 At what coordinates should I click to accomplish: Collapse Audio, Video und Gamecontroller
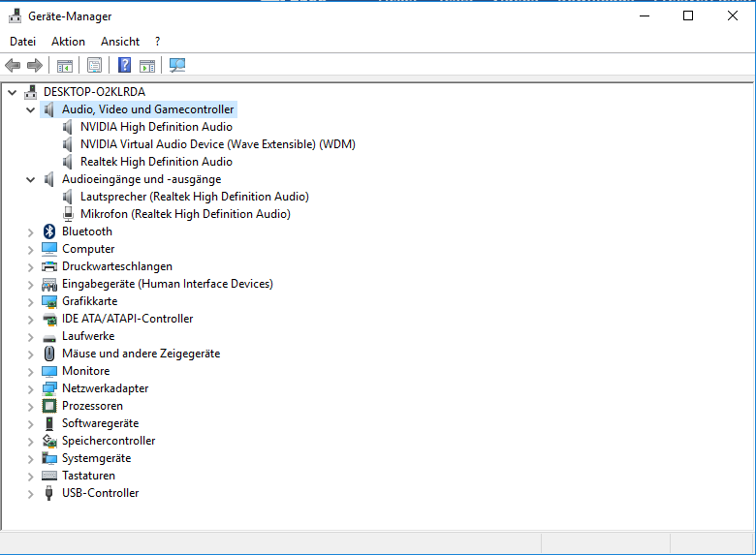[30, 109]
